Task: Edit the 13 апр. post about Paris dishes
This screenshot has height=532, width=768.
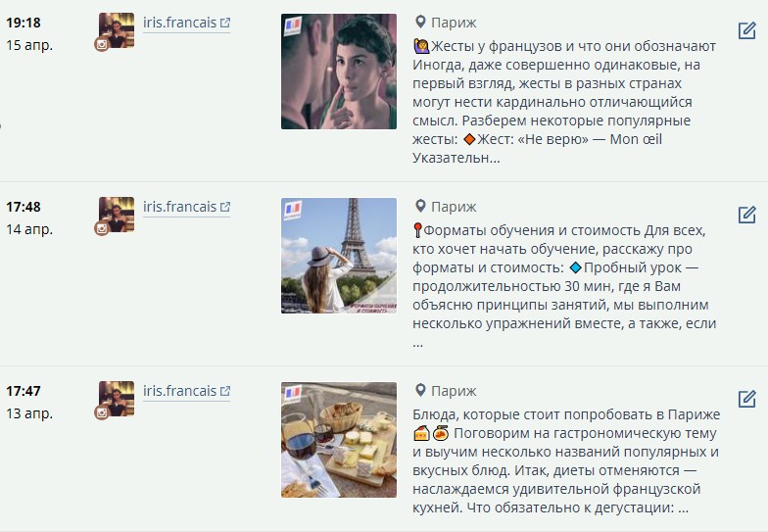Action: [x=746, y=399]
